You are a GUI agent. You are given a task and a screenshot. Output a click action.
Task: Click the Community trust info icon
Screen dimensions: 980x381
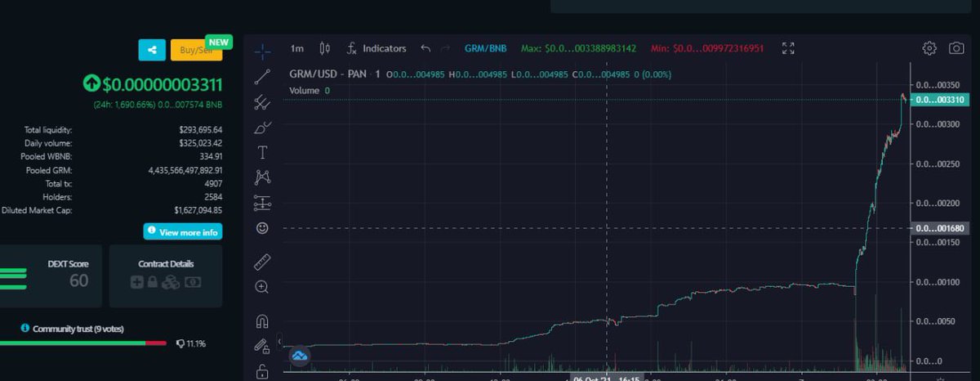pos(25,328)
